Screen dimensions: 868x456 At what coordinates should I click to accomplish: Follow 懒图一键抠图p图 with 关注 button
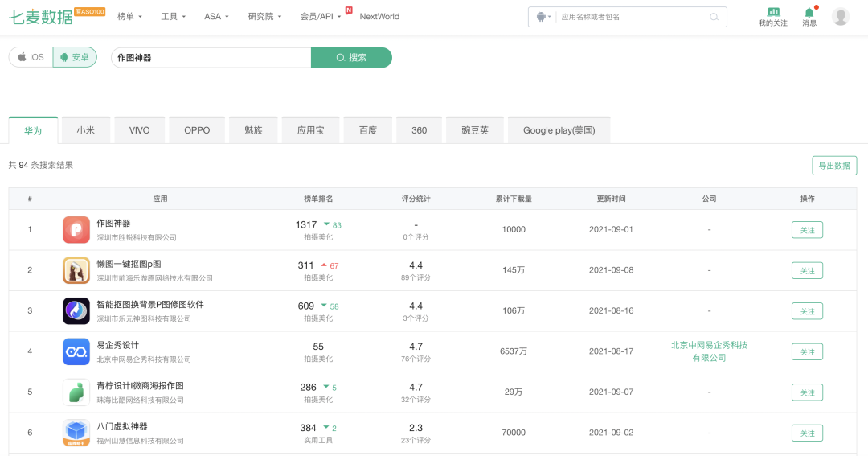click(807, 270)
